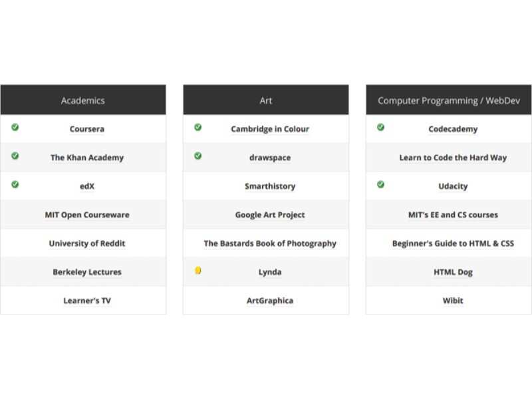
Task: Open The Bastards Book of Photography
Action: pos(270,243)
